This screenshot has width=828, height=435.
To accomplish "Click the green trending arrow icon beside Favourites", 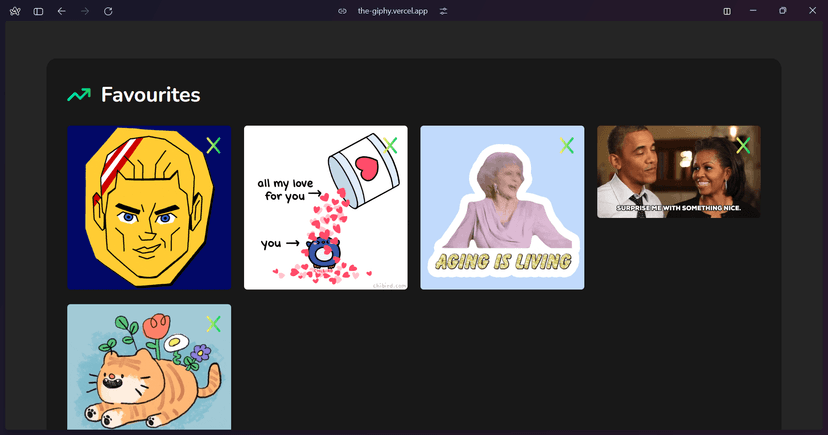I will pos(79,95).
